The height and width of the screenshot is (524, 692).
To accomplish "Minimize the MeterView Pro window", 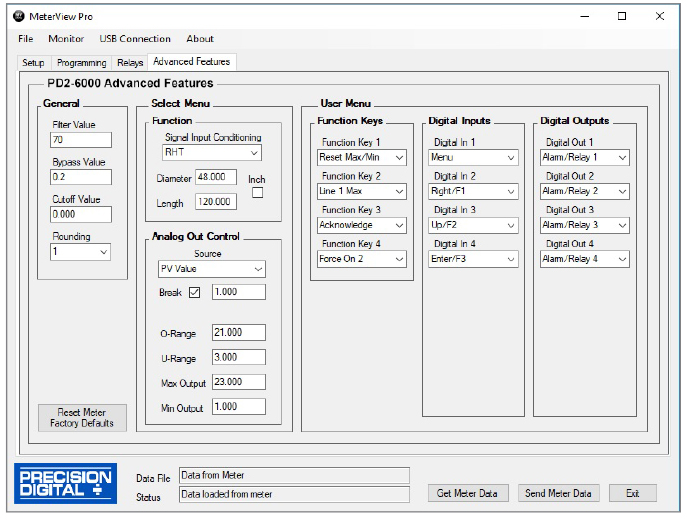I will click(585, 16).
